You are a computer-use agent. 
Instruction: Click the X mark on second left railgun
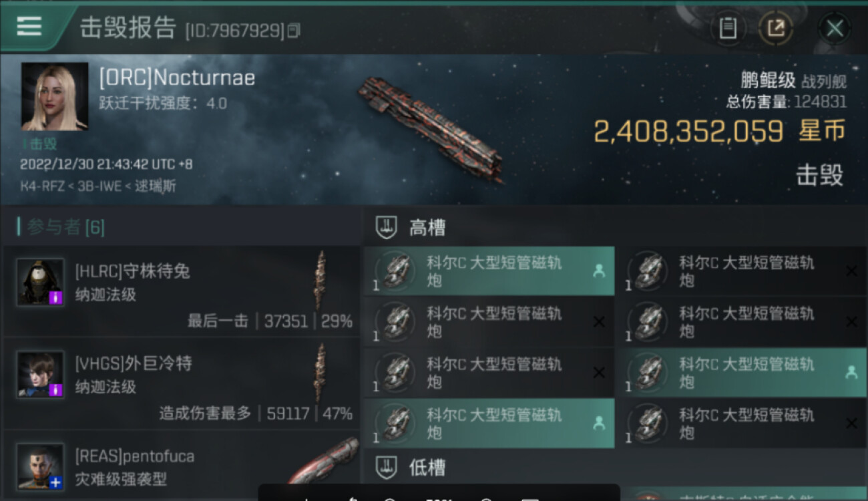pos(599,322)
